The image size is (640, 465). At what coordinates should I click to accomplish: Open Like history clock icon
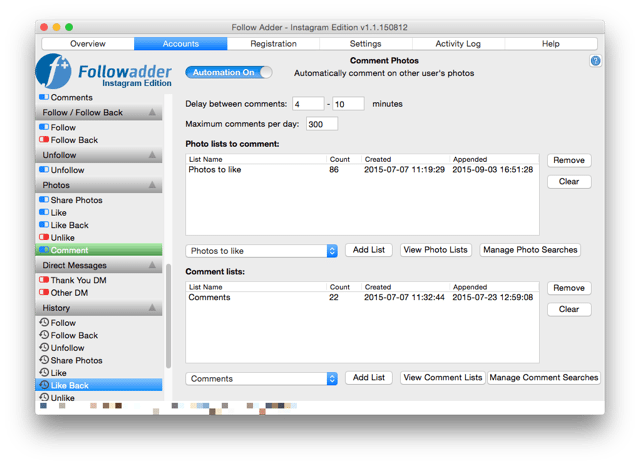pyautogui.click(x=44, y=372)
